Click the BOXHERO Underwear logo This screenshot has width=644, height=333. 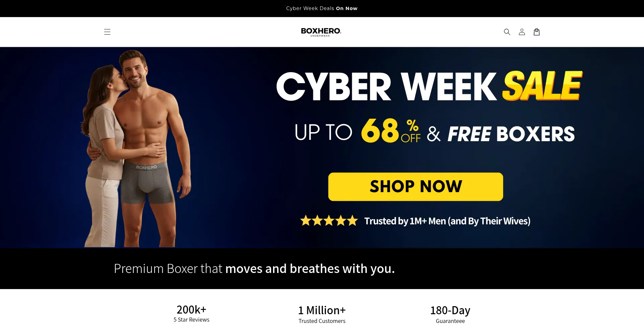[321, 32]
